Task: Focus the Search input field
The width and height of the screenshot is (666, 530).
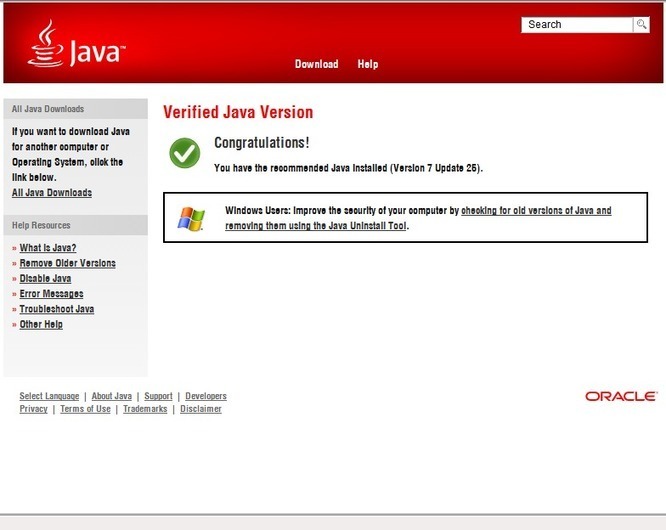Action: 577,25
